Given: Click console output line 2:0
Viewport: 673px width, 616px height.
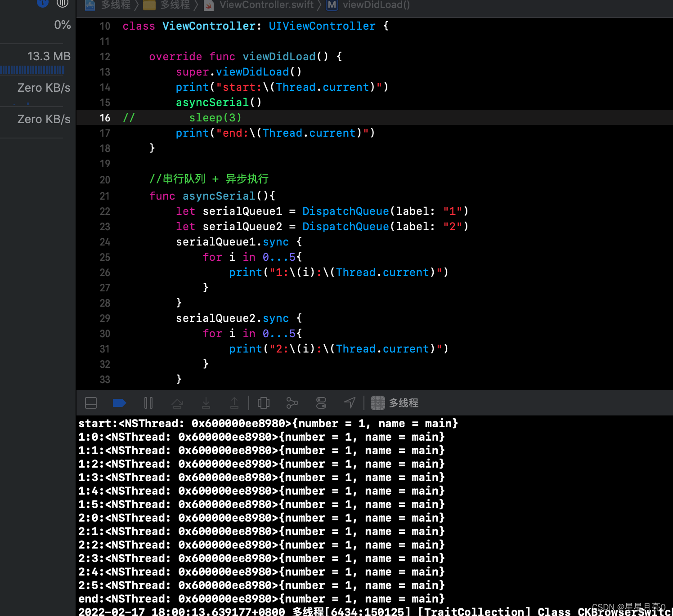Looking at the screenshot, I should click(x=261, y=518).
